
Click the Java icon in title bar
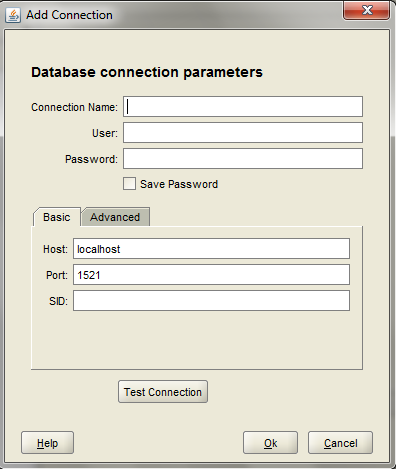(x=13, y=15)
